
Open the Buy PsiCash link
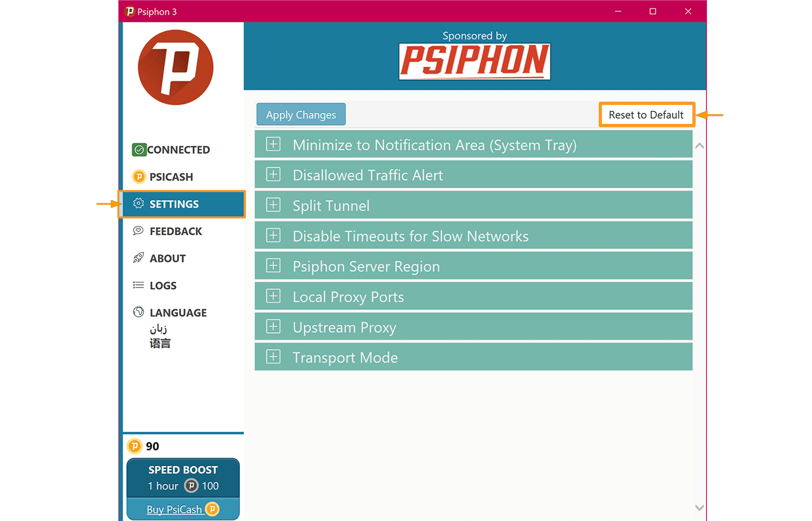pyautogui.click(x=175, y=509)
